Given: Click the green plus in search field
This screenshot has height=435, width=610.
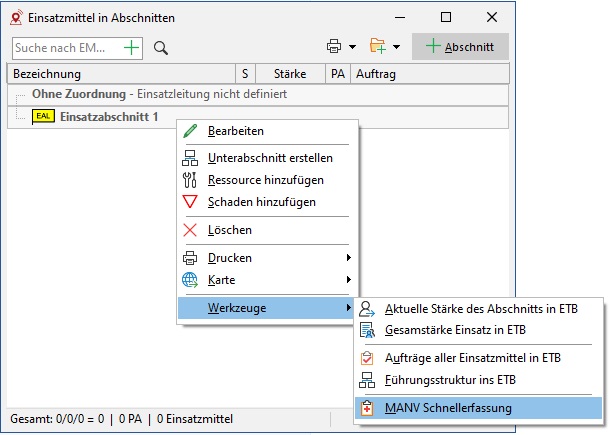Looking at the screenshot, I should pyautogui.click(x=132, y=47).
